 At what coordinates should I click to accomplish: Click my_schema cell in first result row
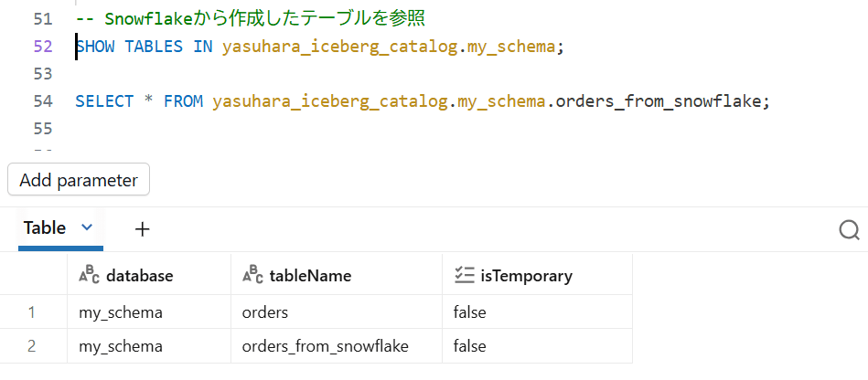[121, 312]
